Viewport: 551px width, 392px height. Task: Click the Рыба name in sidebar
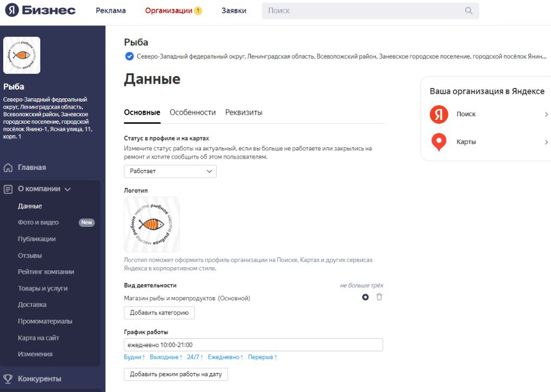coord(14,86)
